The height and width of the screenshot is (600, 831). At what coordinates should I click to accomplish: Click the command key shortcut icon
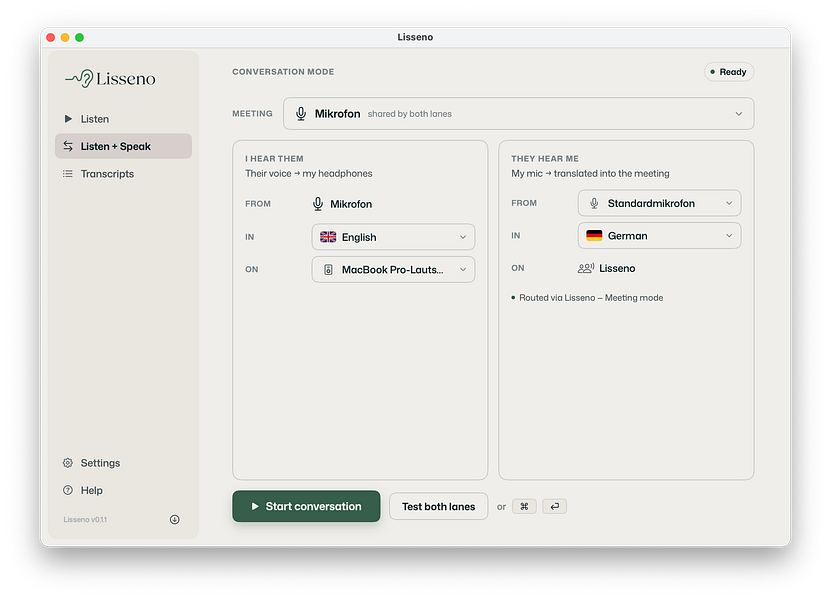(x=524, y=506)
